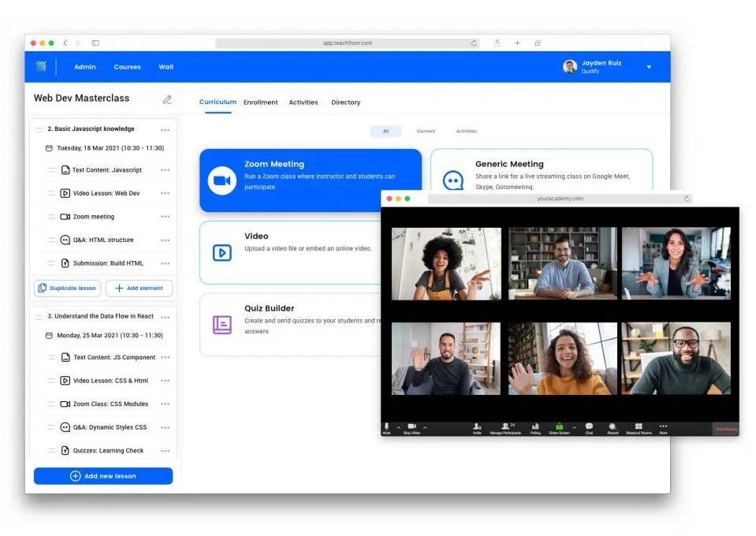The image size is (756, 536).
Task: Open options menu for Zoom meeting element
Action: (x=166, y=217)
